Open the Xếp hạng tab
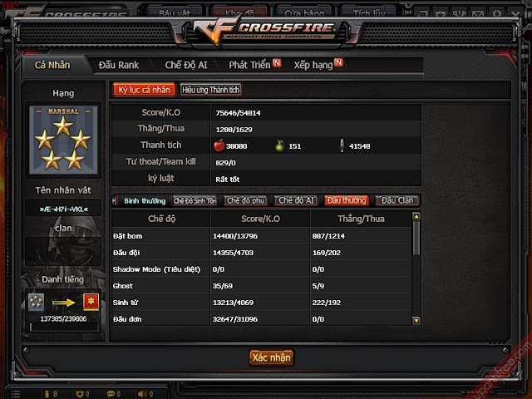The width and height of the screenshot is (532, 399). (313, 65)
